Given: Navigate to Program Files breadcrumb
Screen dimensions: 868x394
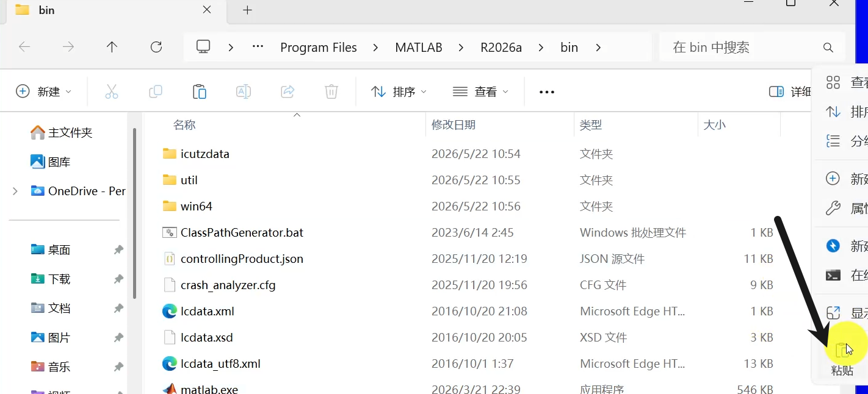Looking at the screenshot, I should click(319, 48).
